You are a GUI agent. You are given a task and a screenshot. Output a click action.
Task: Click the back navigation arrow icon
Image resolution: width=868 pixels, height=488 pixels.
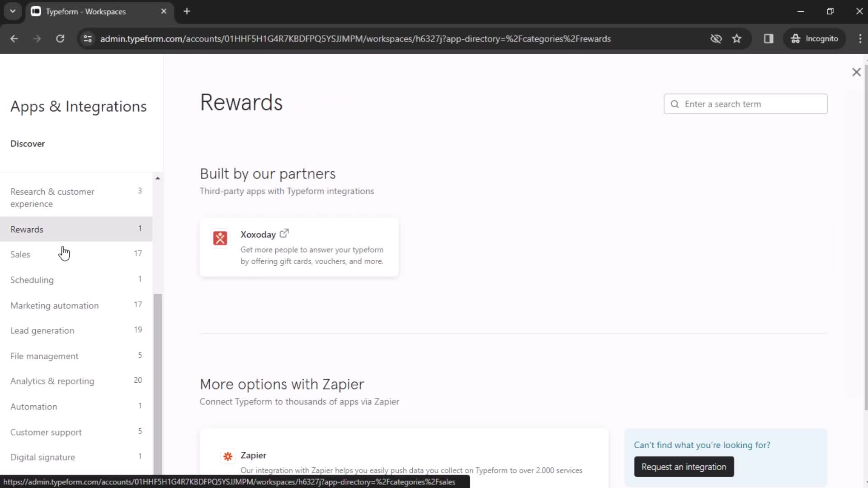(14, 39)
